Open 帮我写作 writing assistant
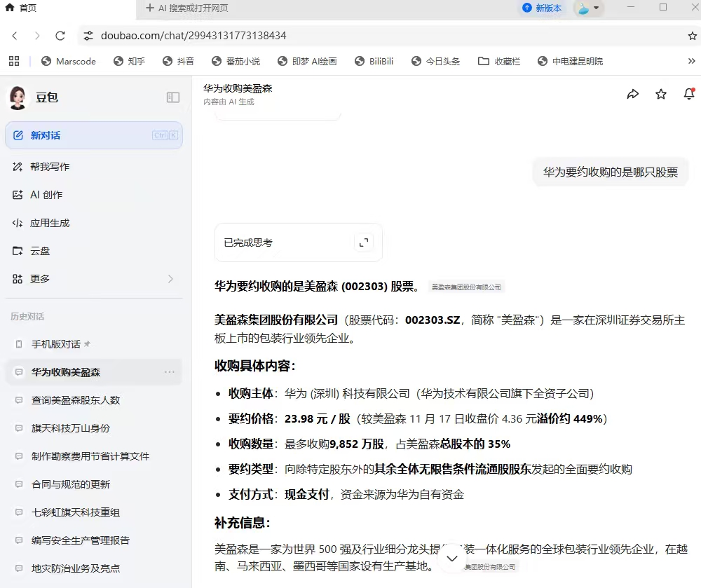This screenshot has height=588, width=701. pos(49,167)
